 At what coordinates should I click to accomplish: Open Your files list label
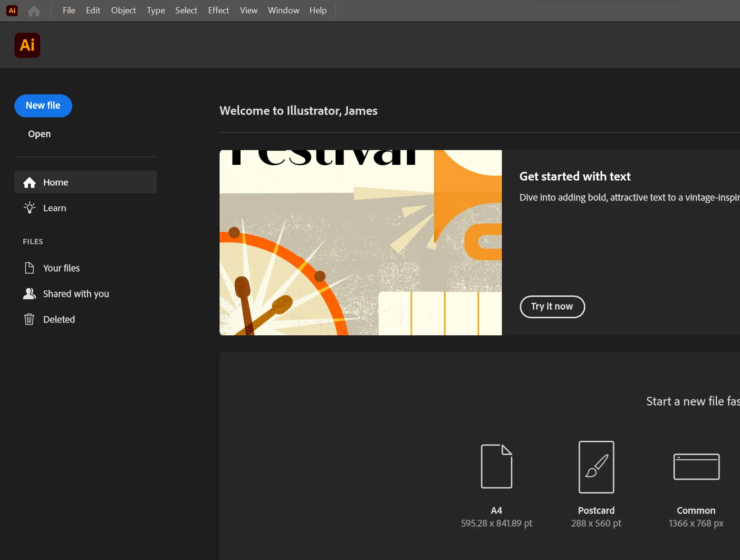[61, 268]
